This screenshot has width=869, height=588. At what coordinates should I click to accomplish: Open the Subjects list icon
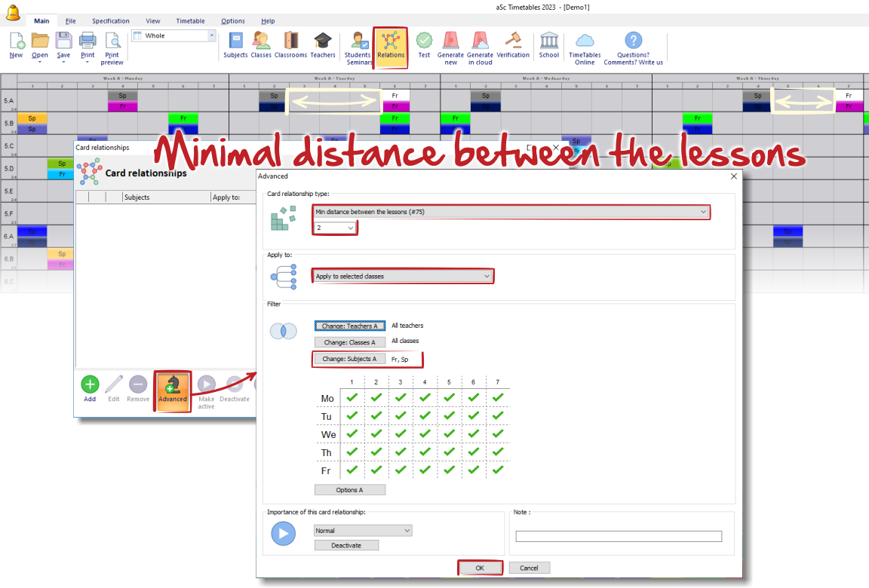pyautogui.click(x=235, y=41)
